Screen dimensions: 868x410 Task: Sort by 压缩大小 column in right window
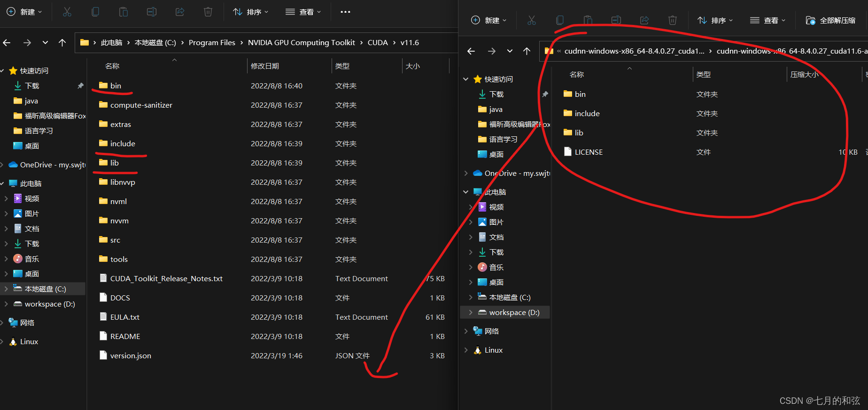coord(804,74)
